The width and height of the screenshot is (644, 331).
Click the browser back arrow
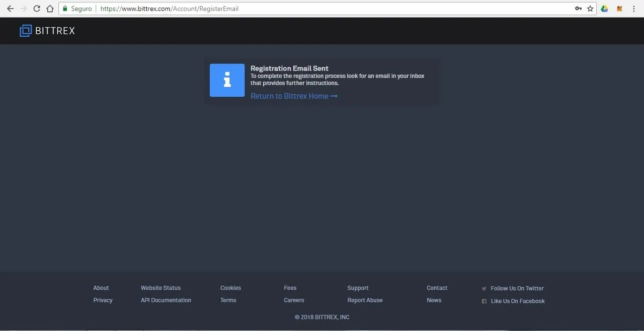[10, 9]
